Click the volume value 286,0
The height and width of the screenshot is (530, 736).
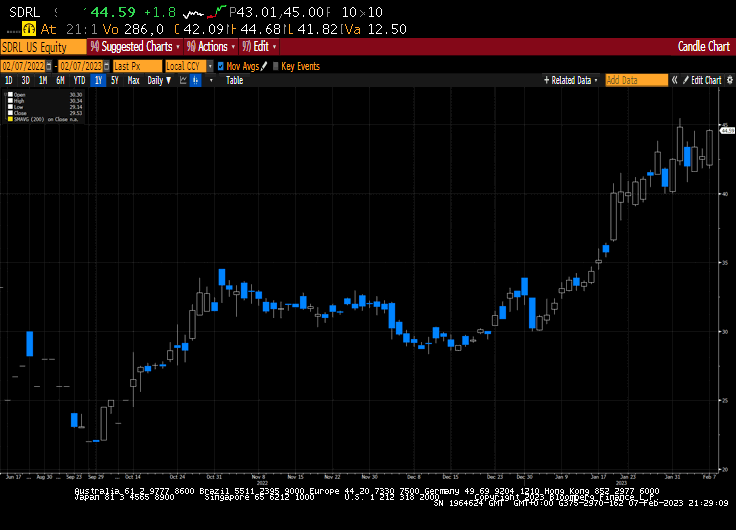pyautogui.click(x=143, y=30)
